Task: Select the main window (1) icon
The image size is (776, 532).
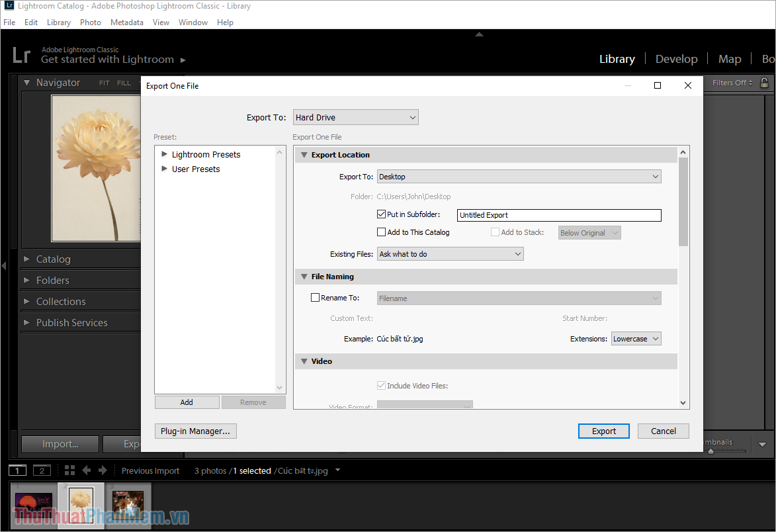Action: point(17,470)
